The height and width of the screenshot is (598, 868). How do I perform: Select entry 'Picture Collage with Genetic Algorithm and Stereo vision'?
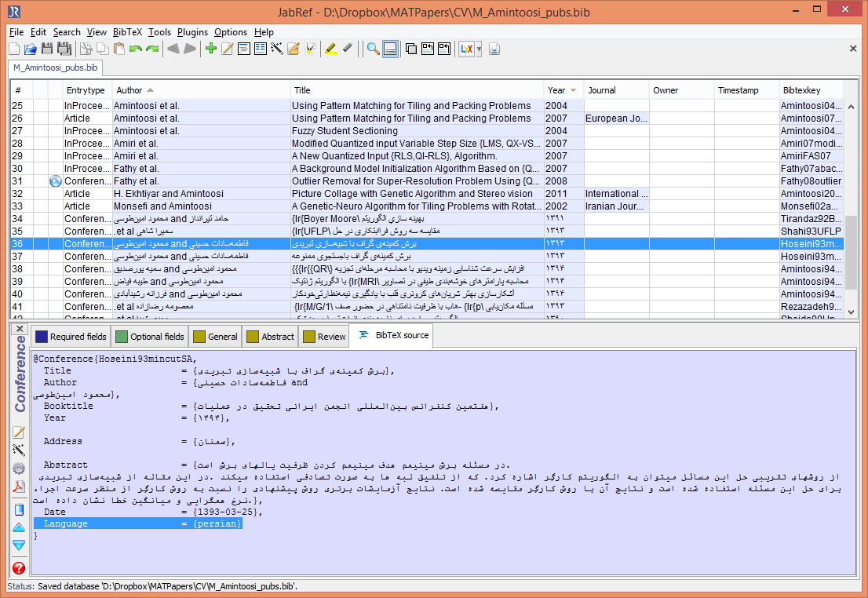427,194
